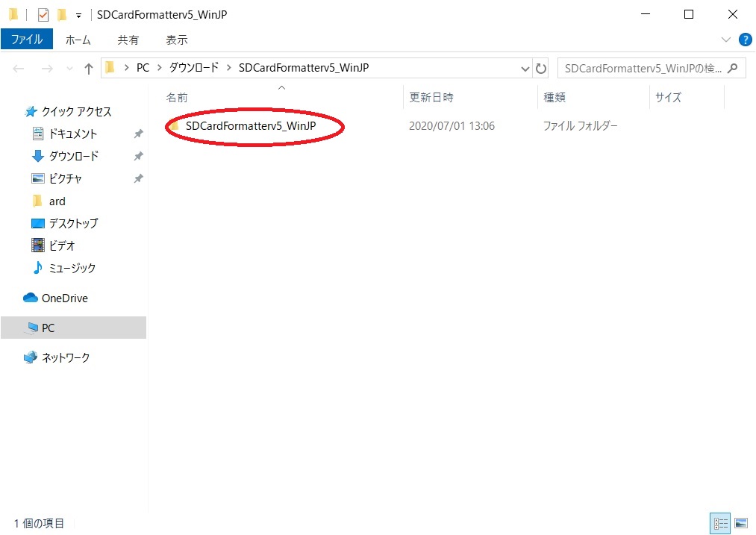Screen dimensions: 756x535
Task: Click the Up one level arrow
Action: pos(89,69)
